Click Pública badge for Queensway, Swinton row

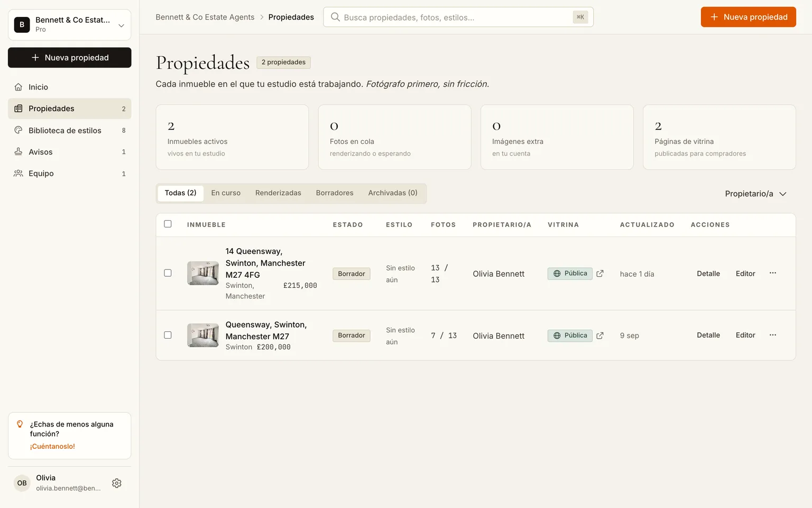tap(570, 335)
